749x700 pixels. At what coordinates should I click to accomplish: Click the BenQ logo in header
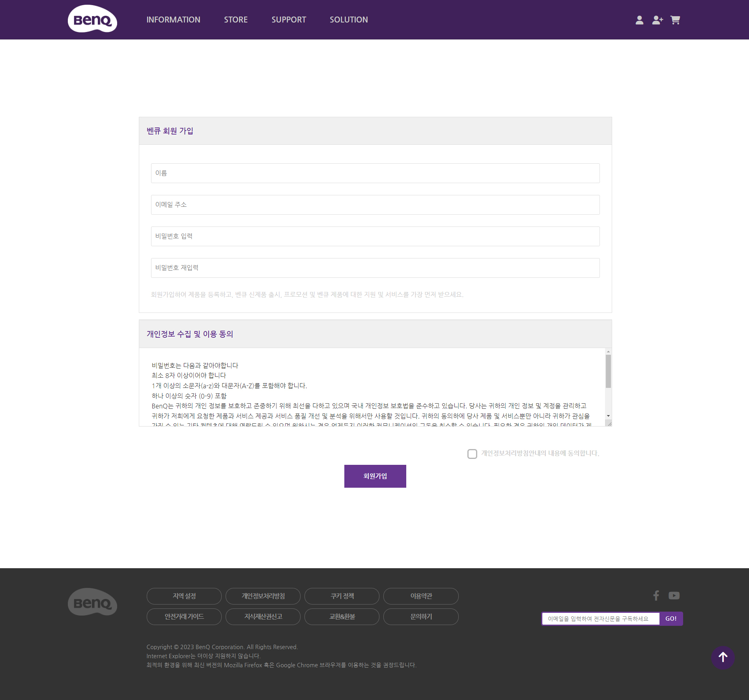pyautogui.click(x=92, y=19)
